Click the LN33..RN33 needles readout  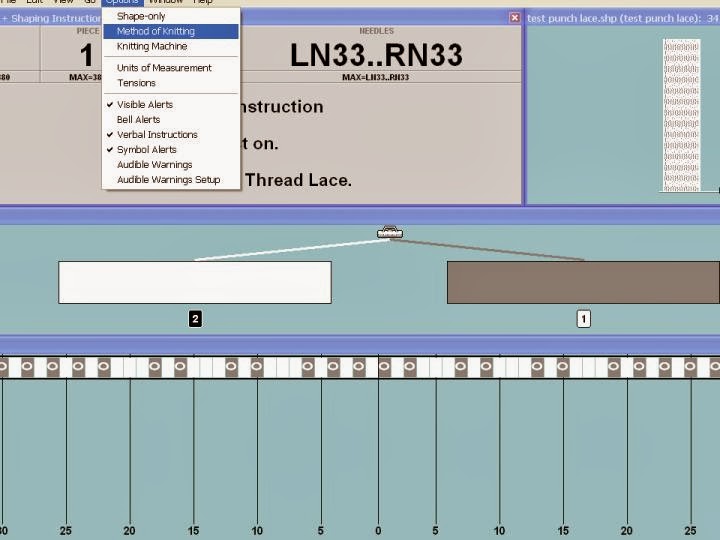tap(376, 55)
